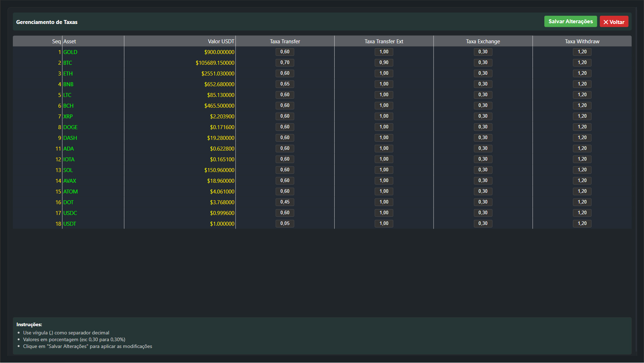Edit DOT Taxa Transfer field 0,45
The height and width of the screenshot is (363, 644).
click(285, 202)
